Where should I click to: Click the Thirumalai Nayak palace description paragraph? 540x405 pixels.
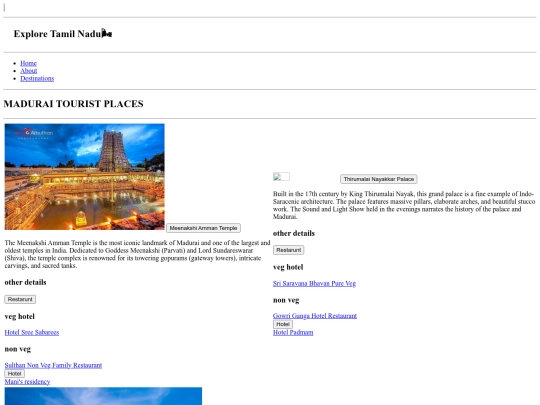pyautogui.click(x=404, y=205)
